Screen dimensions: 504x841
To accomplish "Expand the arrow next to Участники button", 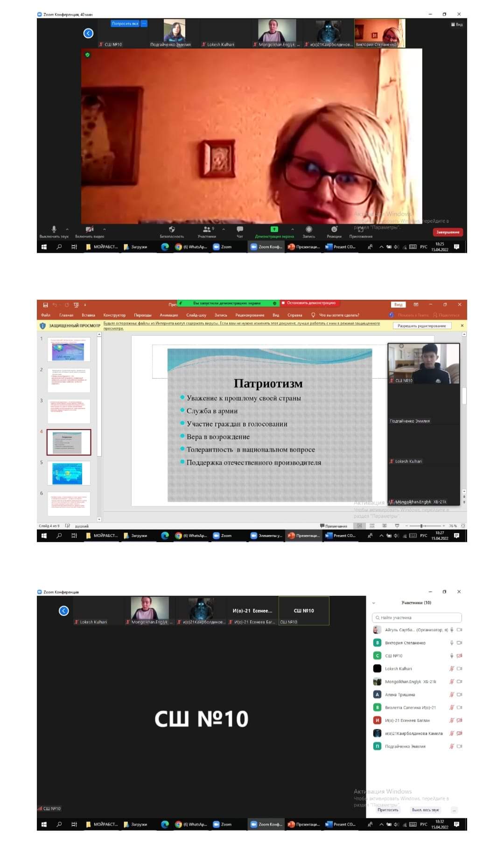I will click(x=224, y=229).
